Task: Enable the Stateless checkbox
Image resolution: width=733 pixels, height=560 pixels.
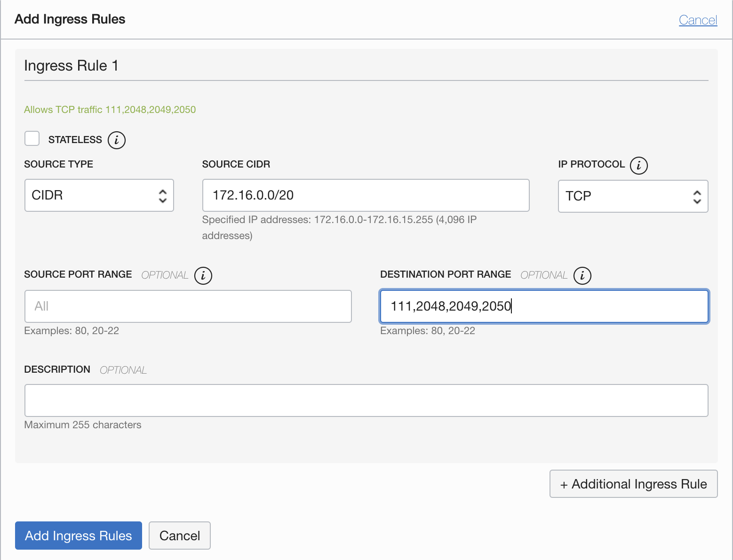Action: [32, 139]
